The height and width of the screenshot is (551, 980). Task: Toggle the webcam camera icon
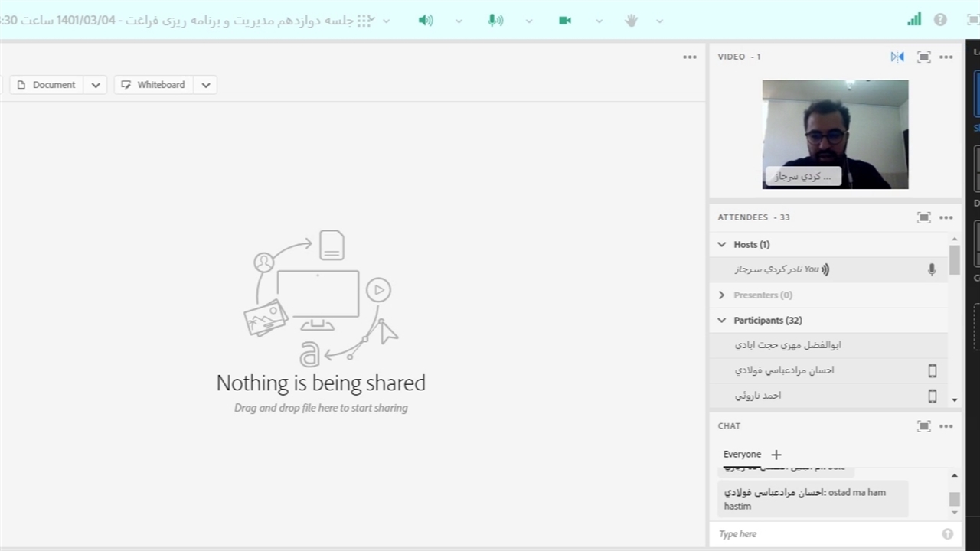click(x=565, y=21)
